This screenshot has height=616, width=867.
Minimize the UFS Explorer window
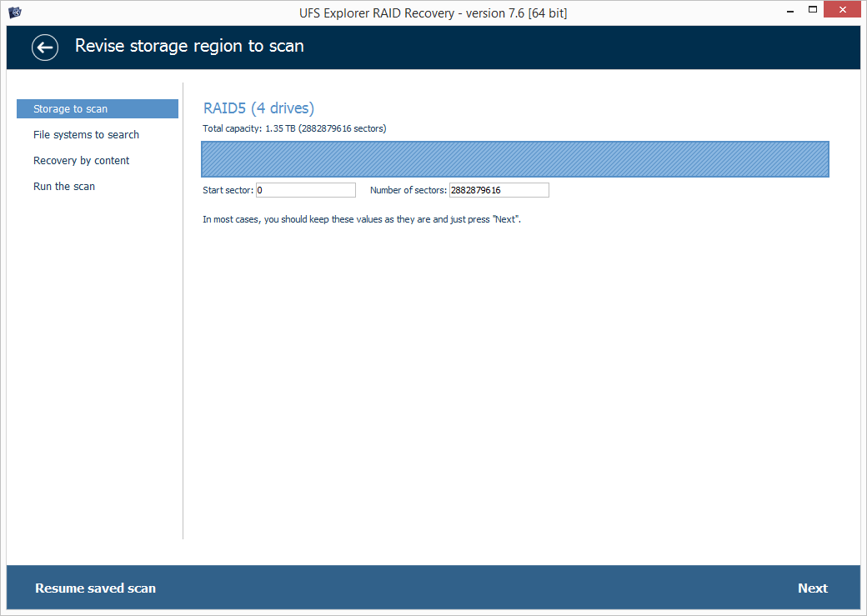789,12
